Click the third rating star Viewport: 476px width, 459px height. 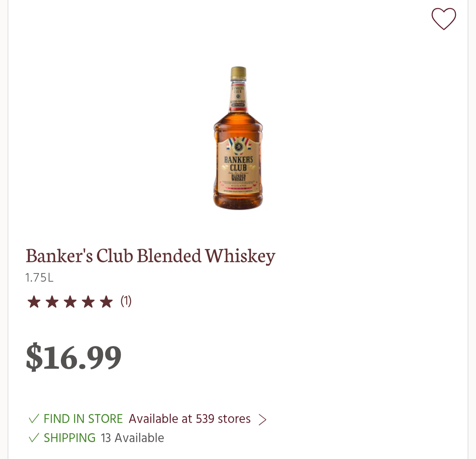[x=70, y=302]
